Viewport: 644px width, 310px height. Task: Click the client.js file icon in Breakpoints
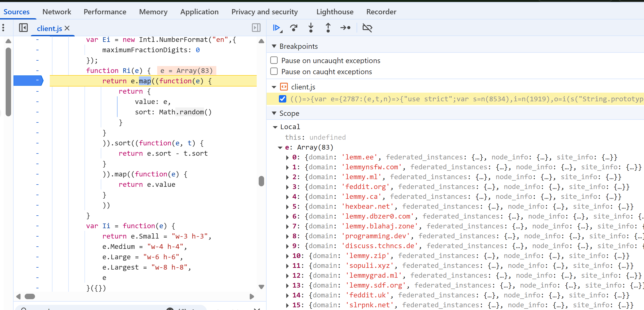click(x=284, y=87)
